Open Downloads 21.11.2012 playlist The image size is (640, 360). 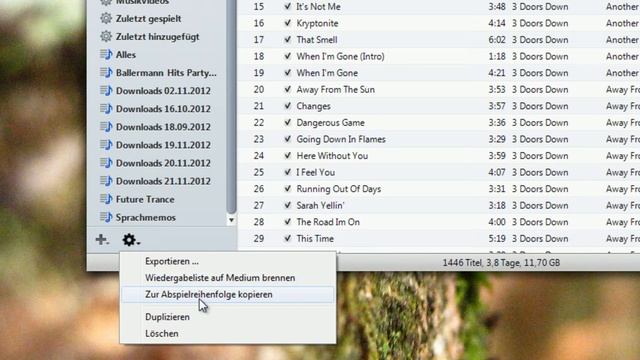(x=163, y=181)
